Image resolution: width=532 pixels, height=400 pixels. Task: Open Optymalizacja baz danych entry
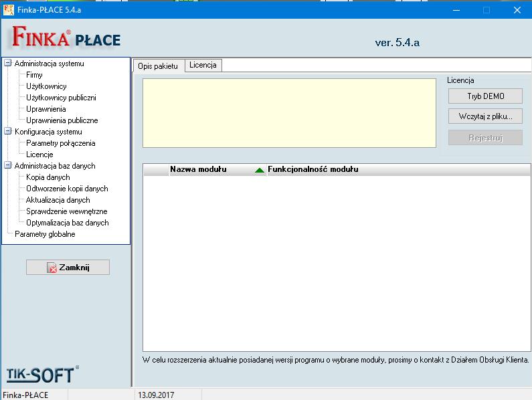click(68, 223)
